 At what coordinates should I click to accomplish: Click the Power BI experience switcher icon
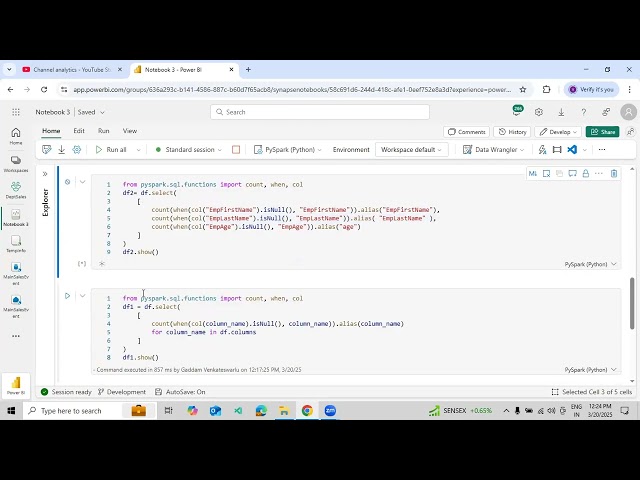(x=16, y=385)
